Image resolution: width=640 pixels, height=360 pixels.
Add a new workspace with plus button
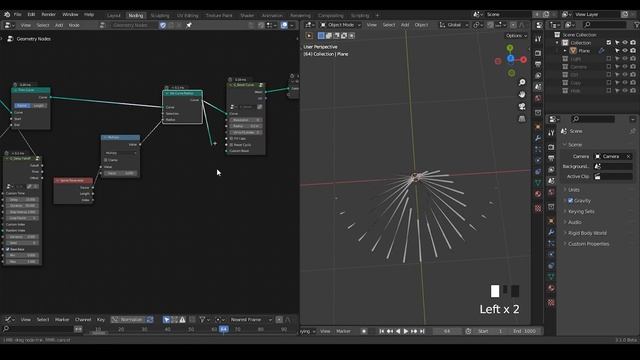coord(377,16)
